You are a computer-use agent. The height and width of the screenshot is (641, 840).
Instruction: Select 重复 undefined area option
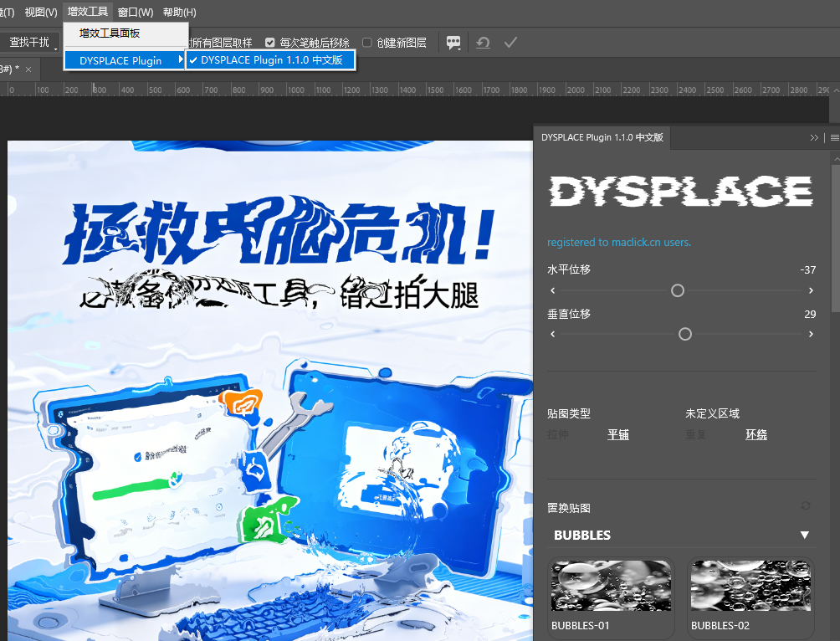click(696, 434)
